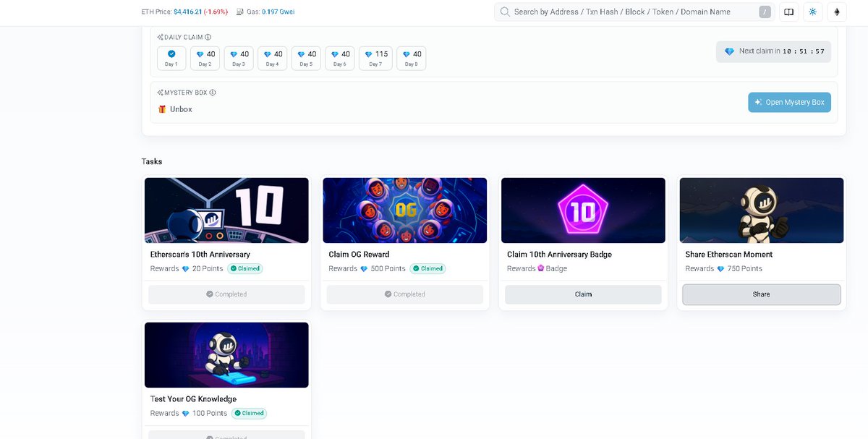Click the Unbox label text

[181, 109]
